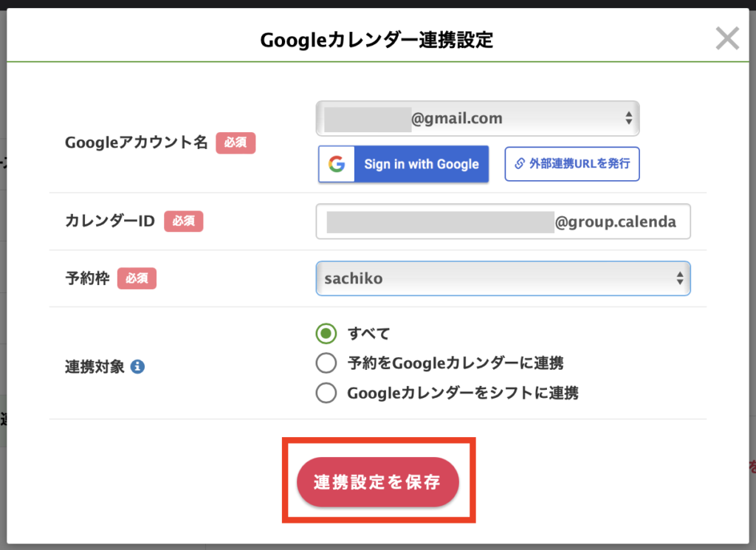The image size is (756, 550).
Task: Close the Googleカレンダー連携設定 dialog
Action: 727,38
